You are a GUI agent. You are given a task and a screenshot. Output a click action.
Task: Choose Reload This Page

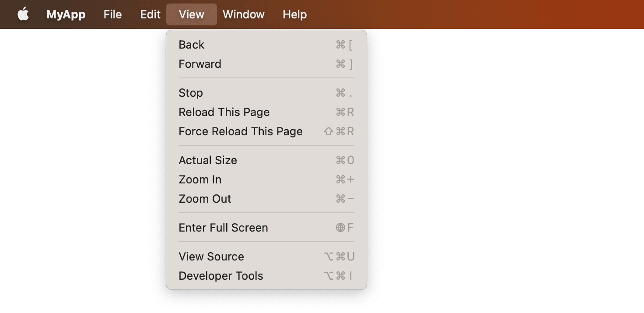(224, 112)
